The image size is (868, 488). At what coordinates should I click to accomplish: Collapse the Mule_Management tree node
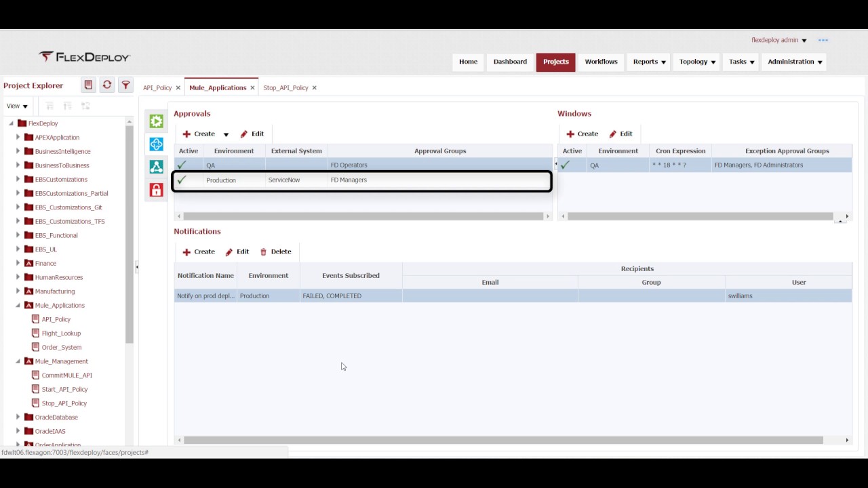[x=18, y=361]
